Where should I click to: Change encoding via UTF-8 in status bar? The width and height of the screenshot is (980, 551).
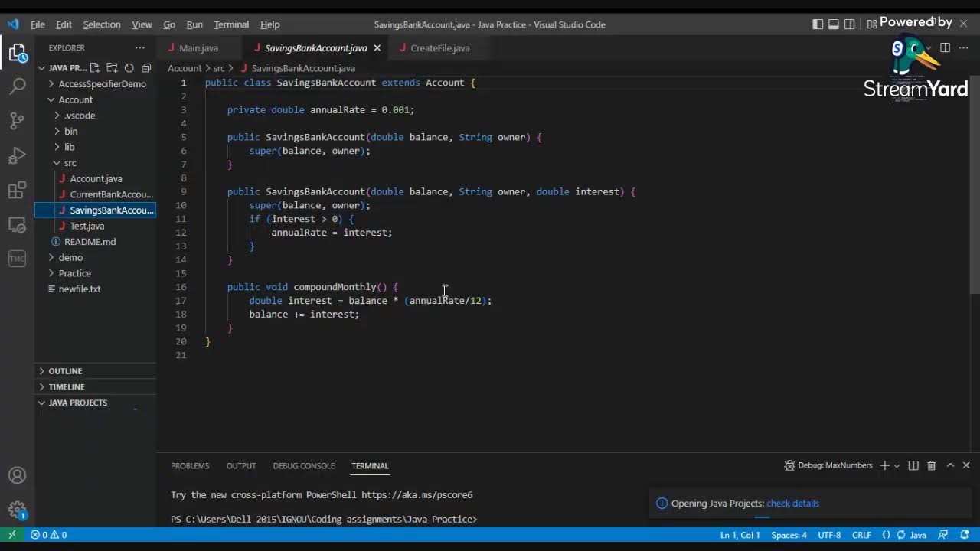829,535
